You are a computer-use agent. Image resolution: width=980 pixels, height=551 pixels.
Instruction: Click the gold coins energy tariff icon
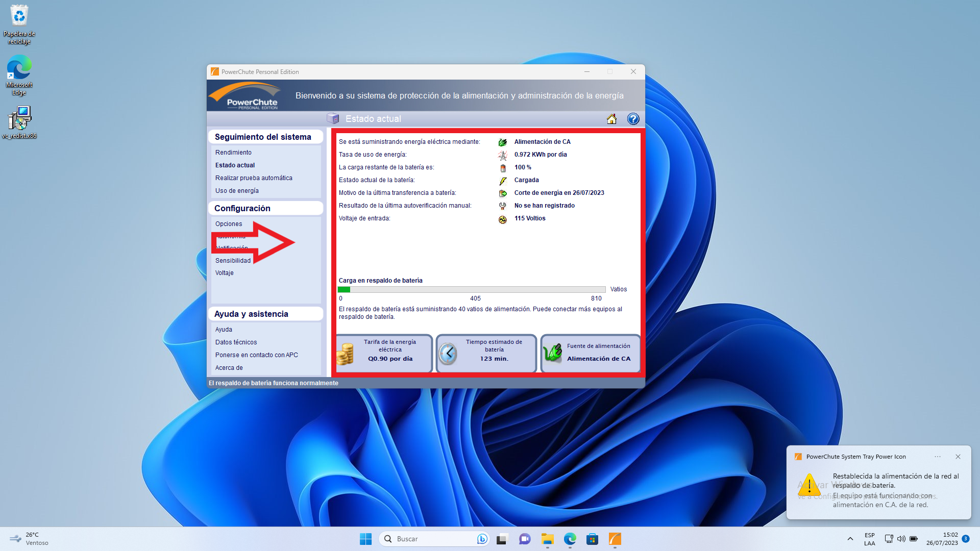346,354
